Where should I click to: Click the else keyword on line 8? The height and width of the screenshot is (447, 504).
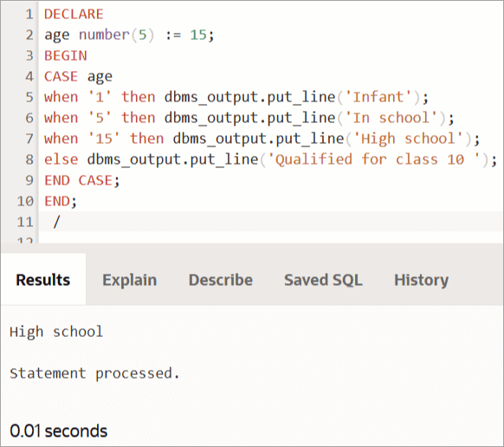[x=61, y=159]
